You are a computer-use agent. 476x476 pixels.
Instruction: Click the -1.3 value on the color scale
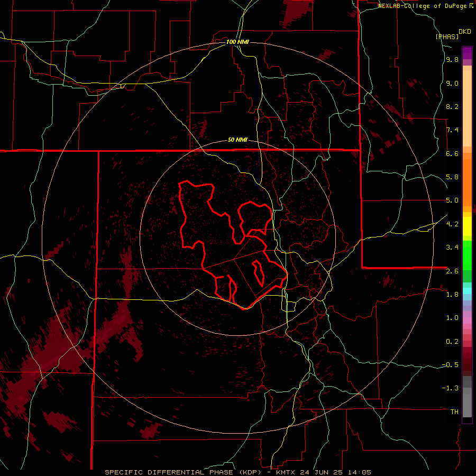pyautogui.click(x=450, y=388)
